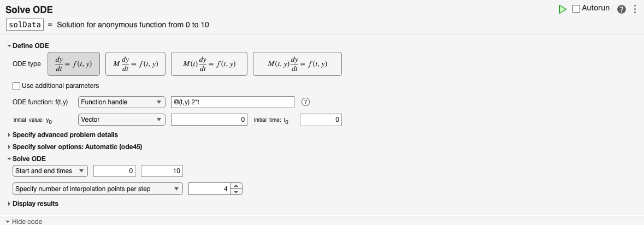
Task: Click the solData output variable box
Action: tap(25, 25)
